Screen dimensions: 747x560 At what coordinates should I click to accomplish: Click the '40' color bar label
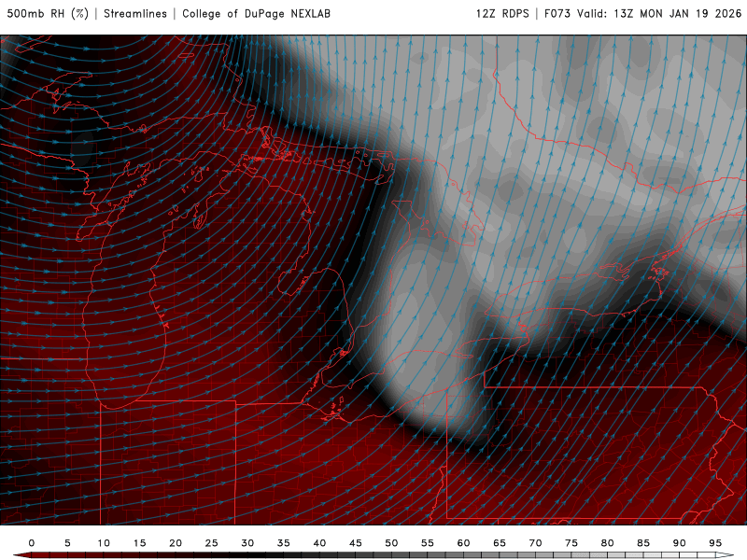coord(319,543)
